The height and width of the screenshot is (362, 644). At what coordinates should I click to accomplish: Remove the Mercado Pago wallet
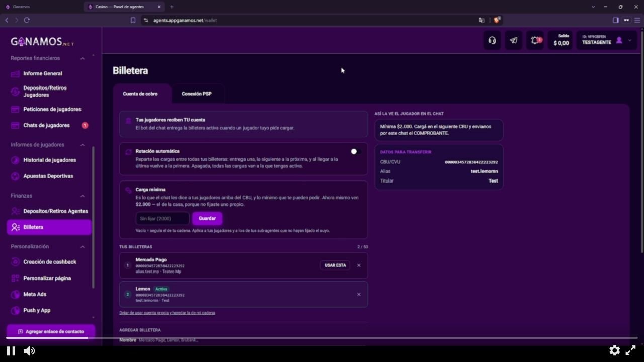(359, 265)
